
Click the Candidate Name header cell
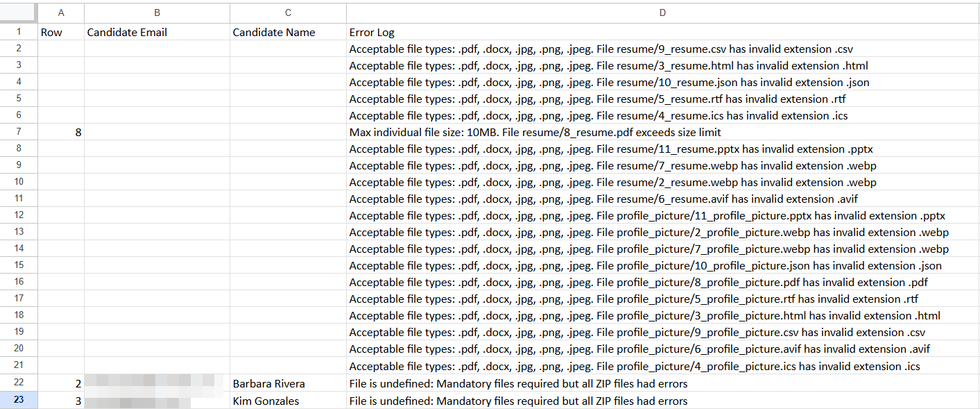click(288, 32)
